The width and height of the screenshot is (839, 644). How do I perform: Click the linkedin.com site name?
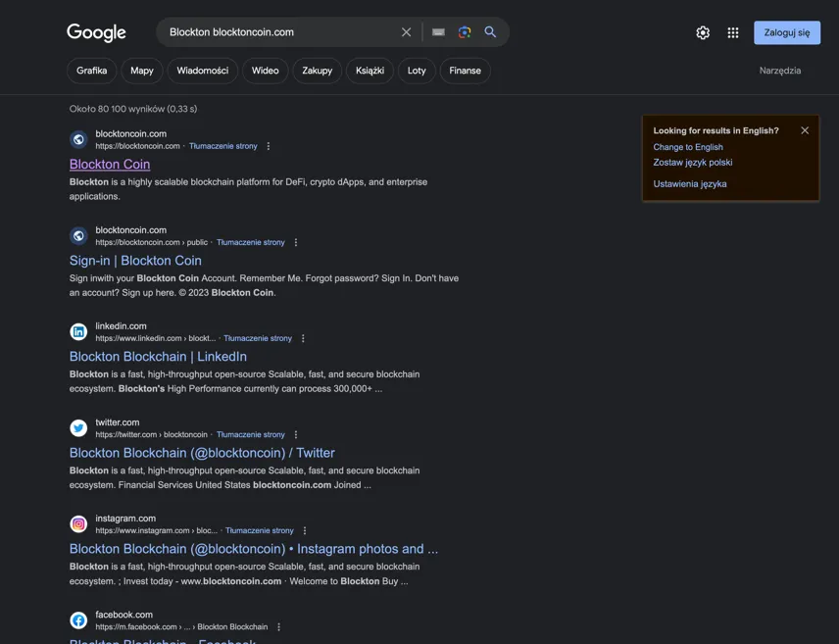point(121,326)
